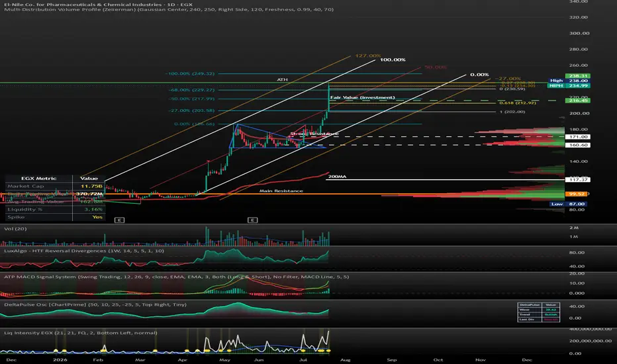
Task: Click the -100.00% (249.32) Fibonacci level
Action: pyautogui.click(x=190, y=73)
